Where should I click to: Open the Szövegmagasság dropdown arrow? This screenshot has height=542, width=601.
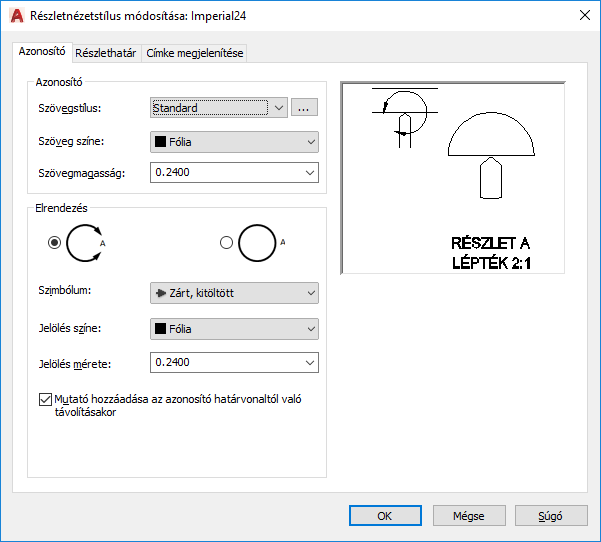[x=310, y=172]
